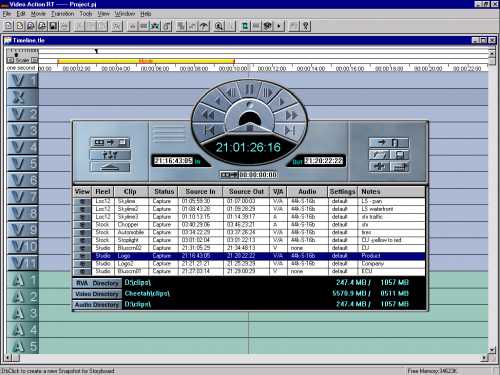Open the Transition menu
The image size is (500, 375).
coord(62,14)
